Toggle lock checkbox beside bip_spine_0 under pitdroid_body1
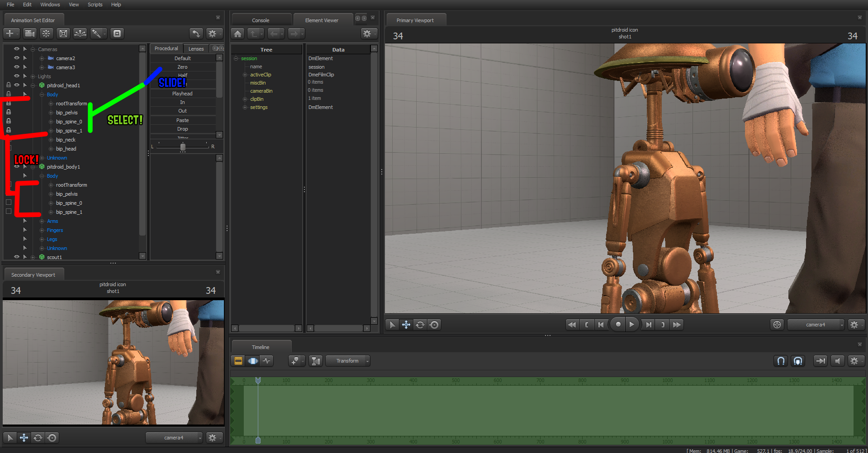Viewport: 868px width, 453px height. pos(9,203)
